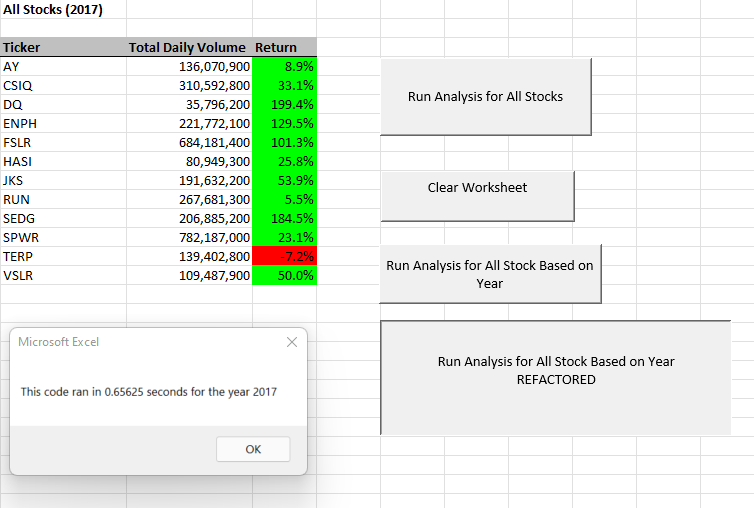Select the AY ticker cell

pyautogui.click(x=63, y=66)
